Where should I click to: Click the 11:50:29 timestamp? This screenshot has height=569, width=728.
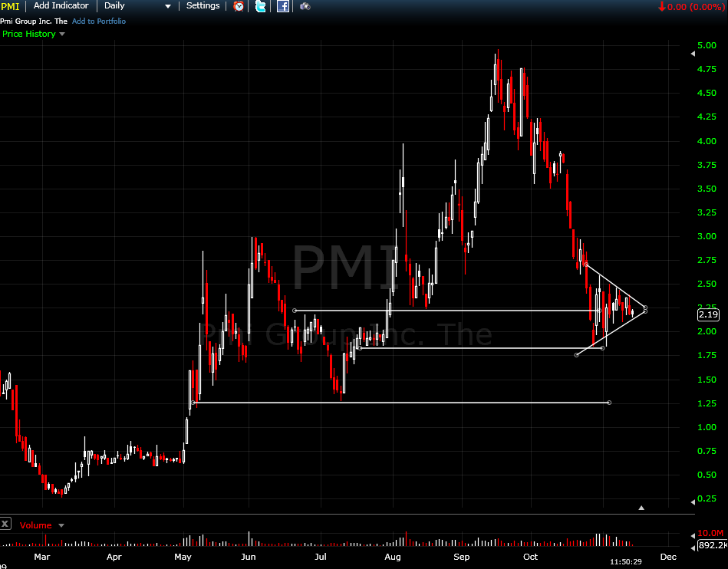(x=625, y=561)
